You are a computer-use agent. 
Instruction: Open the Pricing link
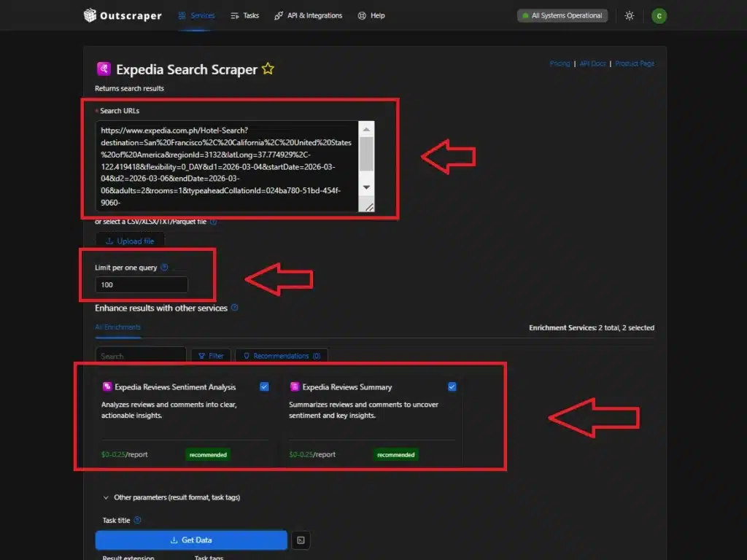(x=560, y=63)
